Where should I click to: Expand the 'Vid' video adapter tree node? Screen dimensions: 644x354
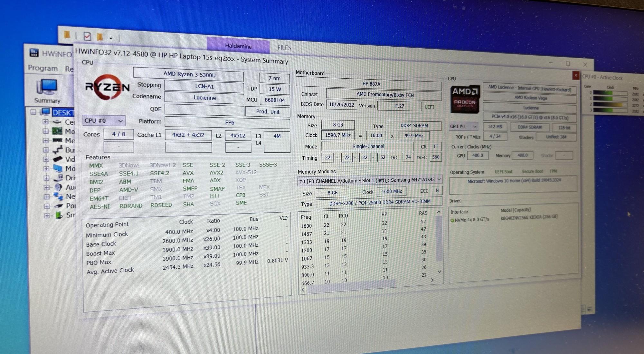click(x=46, y=159)
